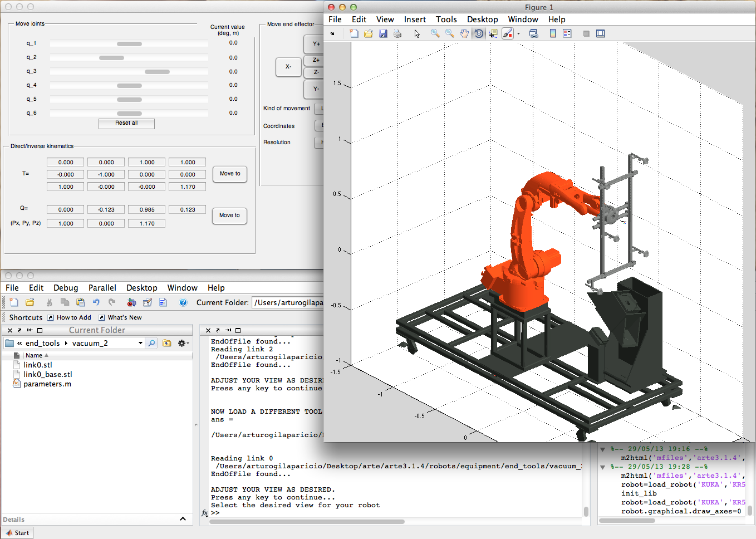Click the Cut scissors icon

49,302
